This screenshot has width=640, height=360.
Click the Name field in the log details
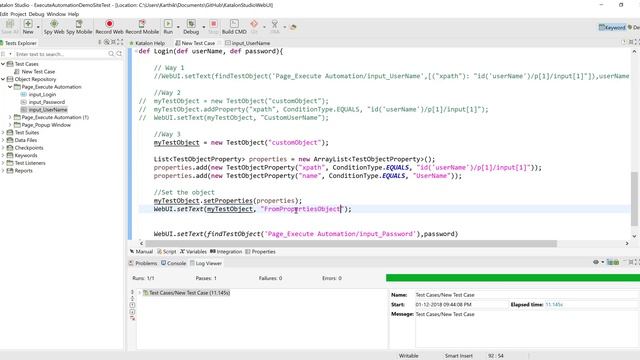coord(527,295)
